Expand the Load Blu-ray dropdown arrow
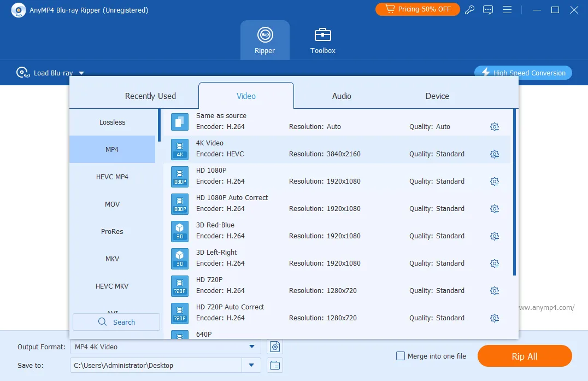Viewport: 588px width, 381px height. 81,73
